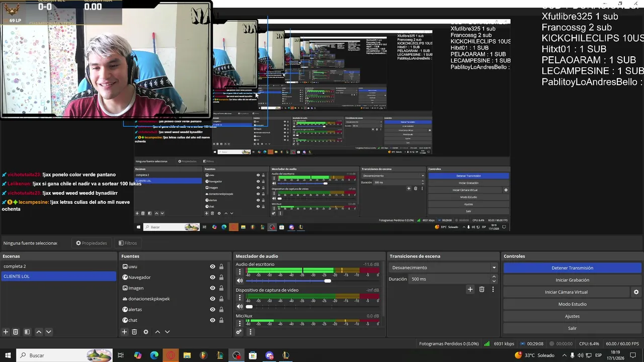Open virtual camera settings gear
The height and width of the screenshot is (362, 644).
click(636, 292)
